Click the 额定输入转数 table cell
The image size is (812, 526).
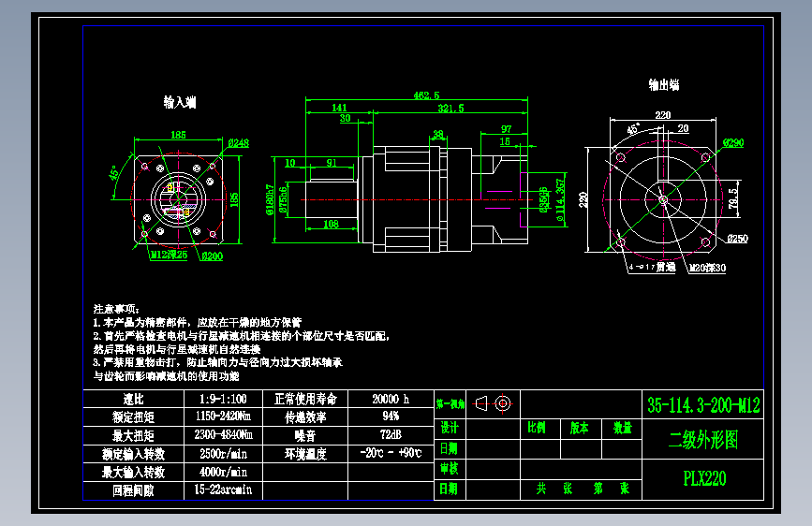(x=133, y=454)
